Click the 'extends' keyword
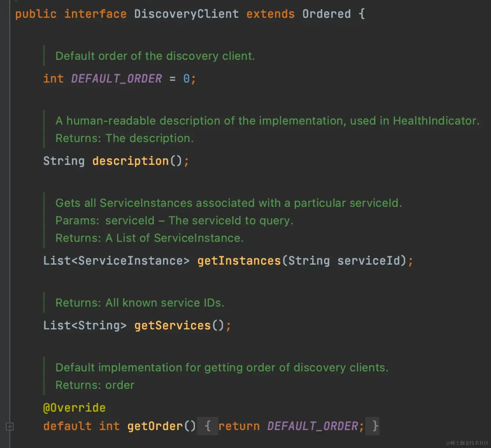The width and height of the screenshot is (491, 448). (x=271, y=14)
